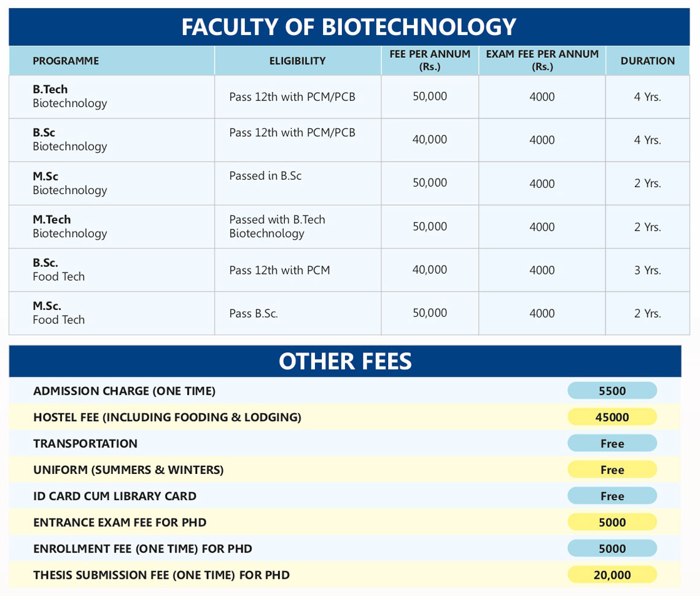Select the PROGRAMME column header

coord(66,61)
